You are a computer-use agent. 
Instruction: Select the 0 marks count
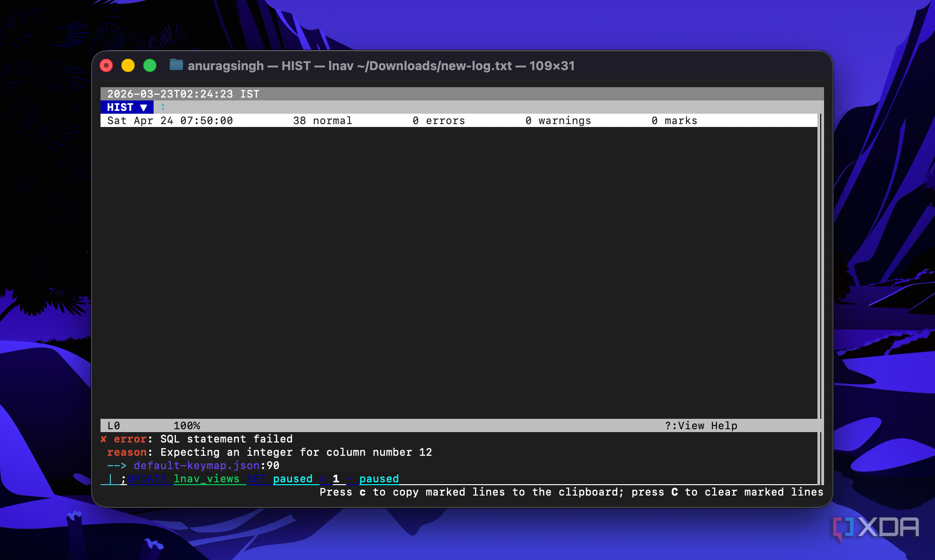(x=674, y=121)
